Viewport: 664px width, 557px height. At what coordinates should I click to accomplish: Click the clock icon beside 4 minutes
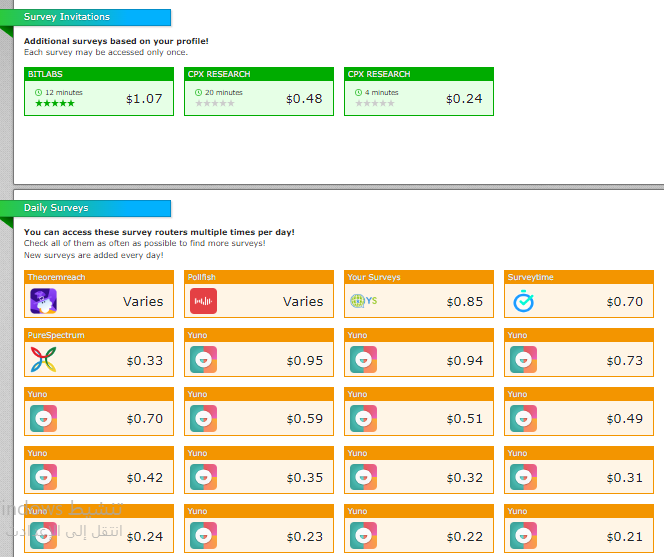[358, 92]
